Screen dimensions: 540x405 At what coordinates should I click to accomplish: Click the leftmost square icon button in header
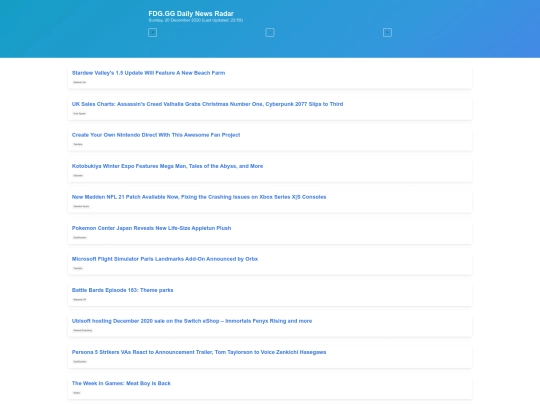click(x=153, y=33)
